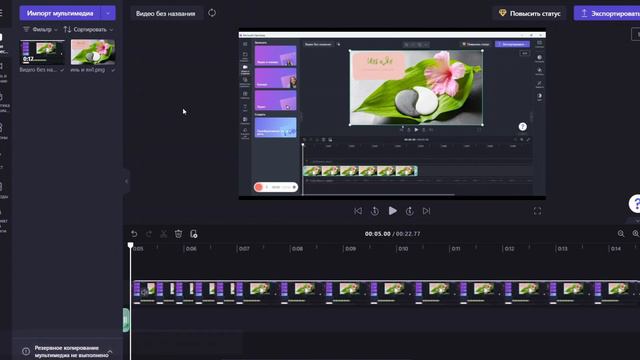Collapse the media panel with side handle

click(x=126, y=181)
